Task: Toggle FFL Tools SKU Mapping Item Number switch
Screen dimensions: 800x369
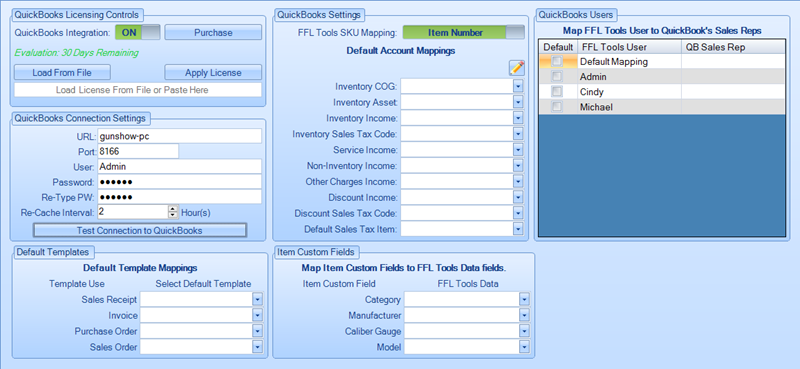Action: (x=463, y=32)
